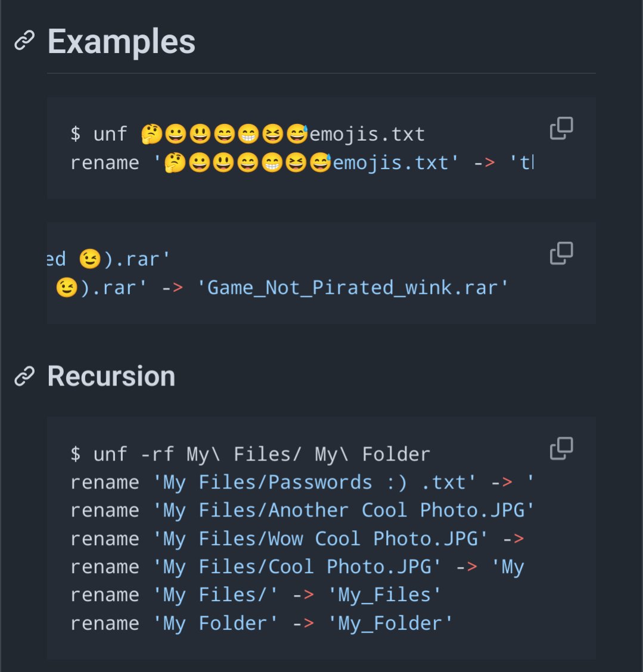Click 'My Files/Wow Cool Photo.JPG' rename line

pyautogui.click(x=297, y=539)
